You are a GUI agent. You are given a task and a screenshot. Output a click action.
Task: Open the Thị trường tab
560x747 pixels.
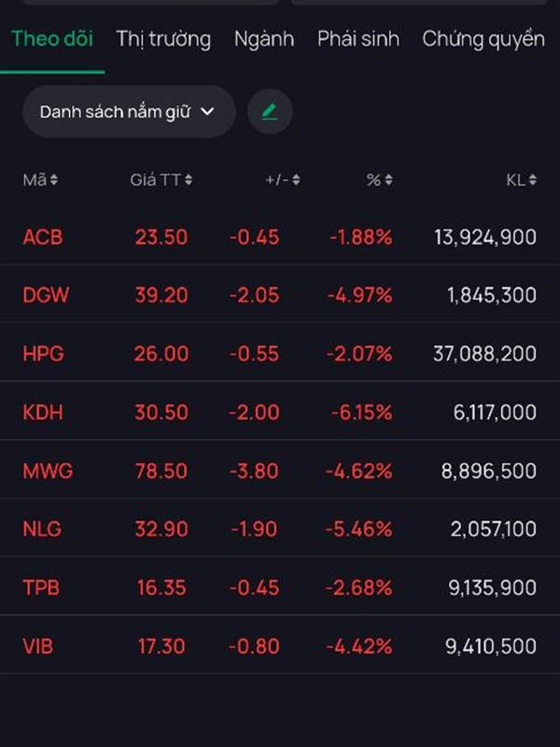point(163,39)
